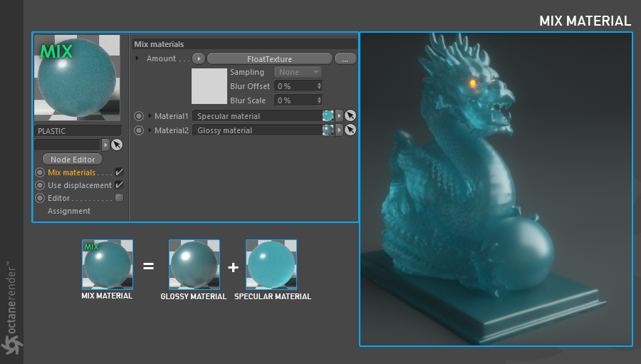Click picker icon below PLASTIC name field
Viewport: 641px width, 364px height.
click(x=117, y=145)
